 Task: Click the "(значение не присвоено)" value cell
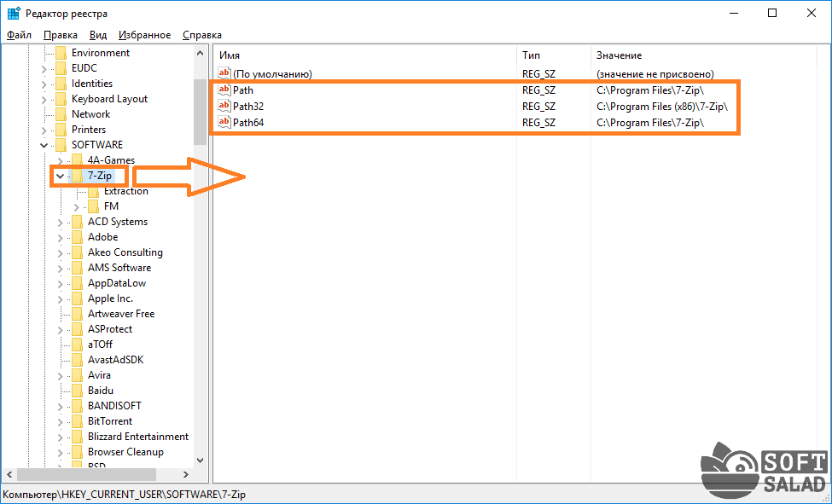655,73
